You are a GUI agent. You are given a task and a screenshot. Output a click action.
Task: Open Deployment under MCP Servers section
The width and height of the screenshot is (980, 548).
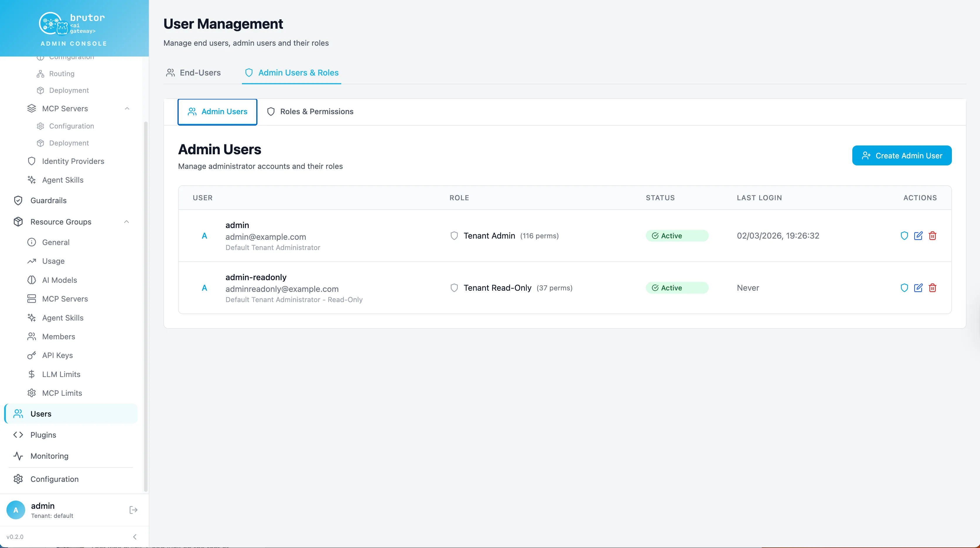[x=63, y=143]
